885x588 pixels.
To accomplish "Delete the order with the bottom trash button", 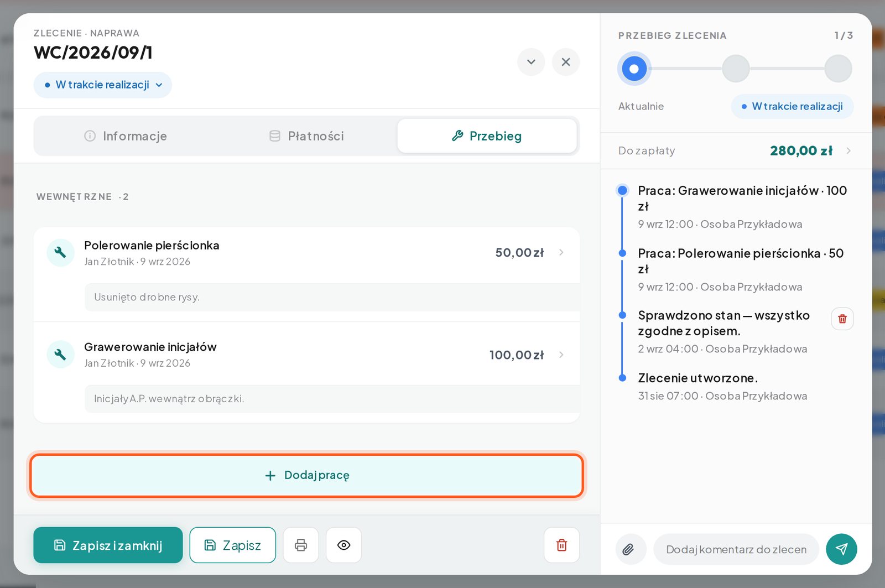I will (x=561, y=545).
